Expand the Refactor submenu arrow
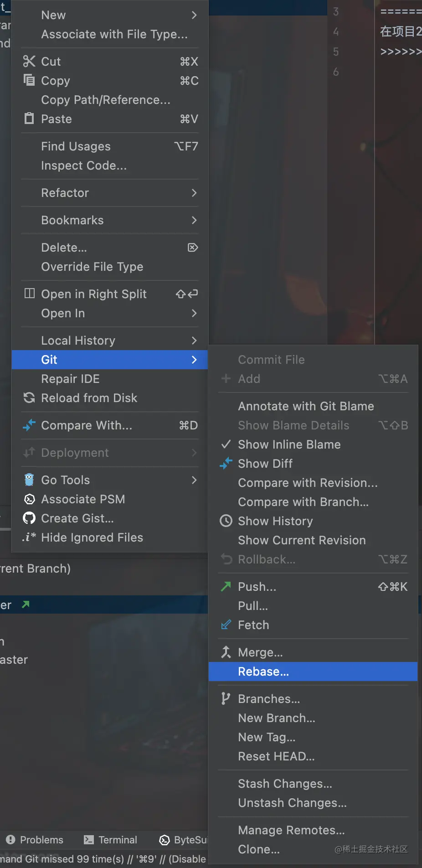The image size is (422, 868). click(x=194, y=193)
